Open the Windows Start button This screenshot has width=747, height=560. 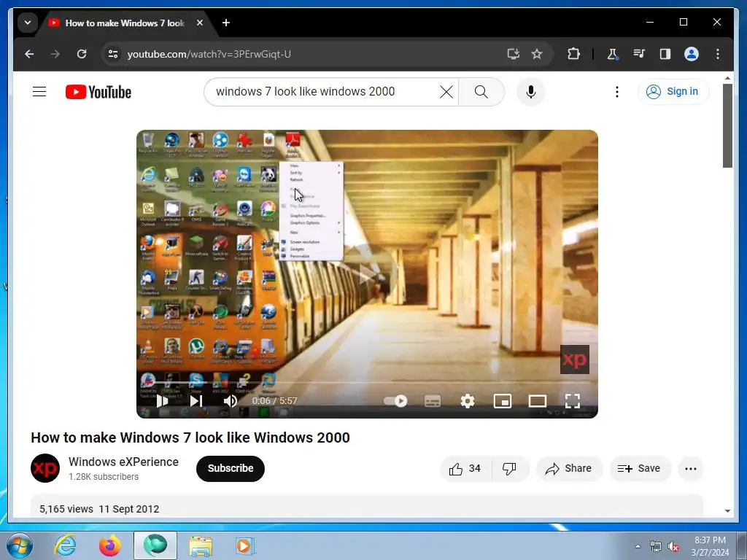click(x=20, y=545)
